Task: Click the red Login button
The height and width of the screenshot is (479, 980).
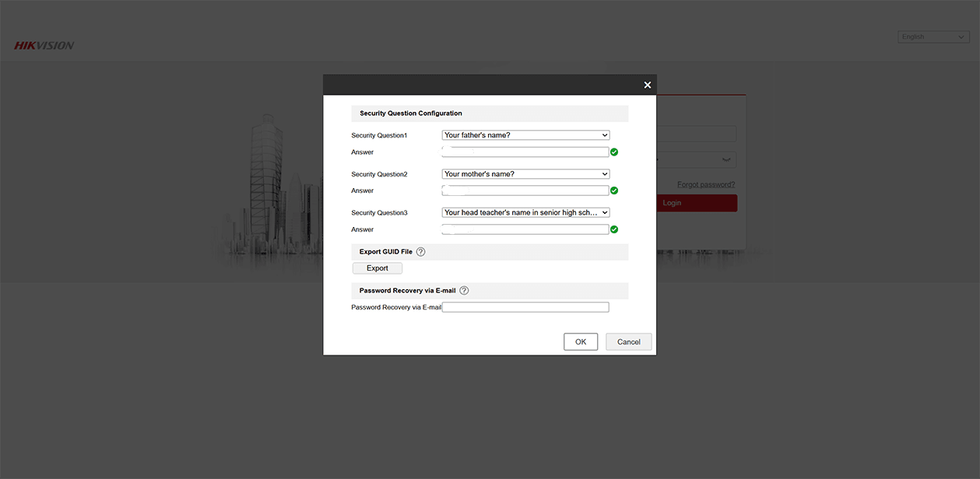Action: pos(697,203)
